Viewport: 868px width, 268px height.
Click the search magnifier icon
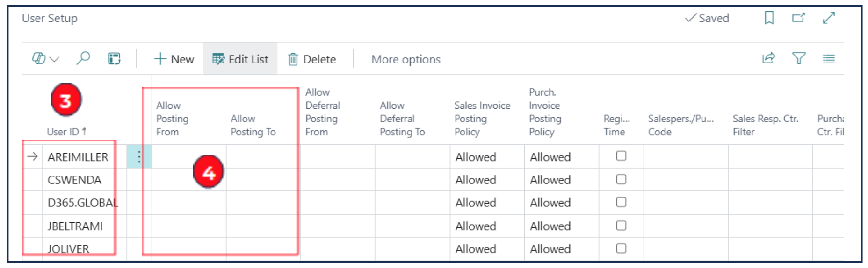point(83,59)
